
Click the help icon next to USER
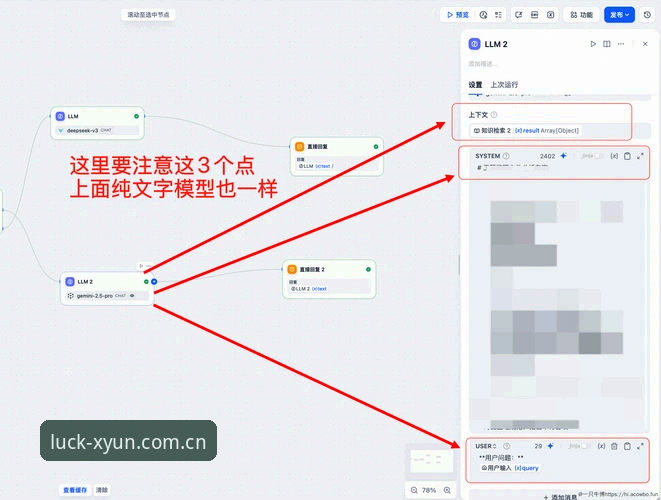point(507,446)
